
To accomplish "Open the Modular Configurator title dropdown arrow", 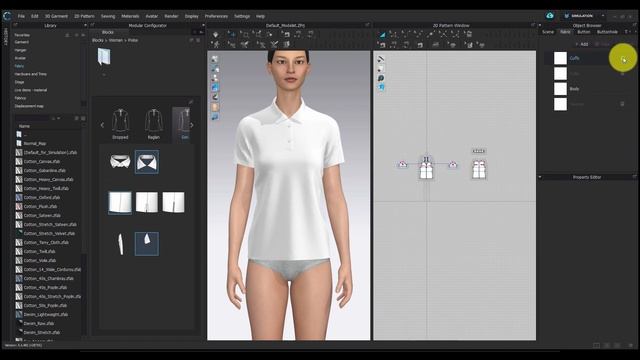I will pyautogui.click(x=203, y=25).
